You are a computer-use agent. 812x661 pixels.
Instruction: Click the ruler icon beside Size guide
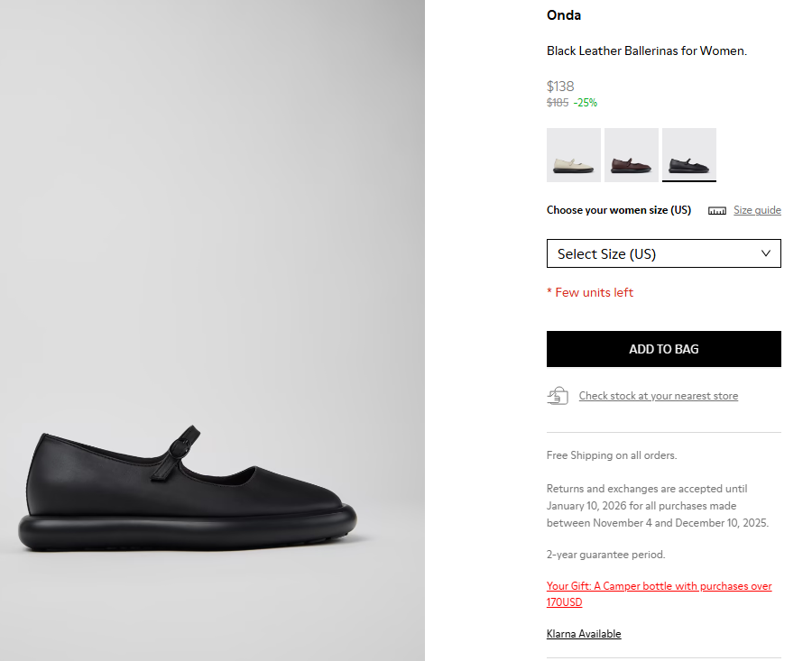[x=717, y=211]
